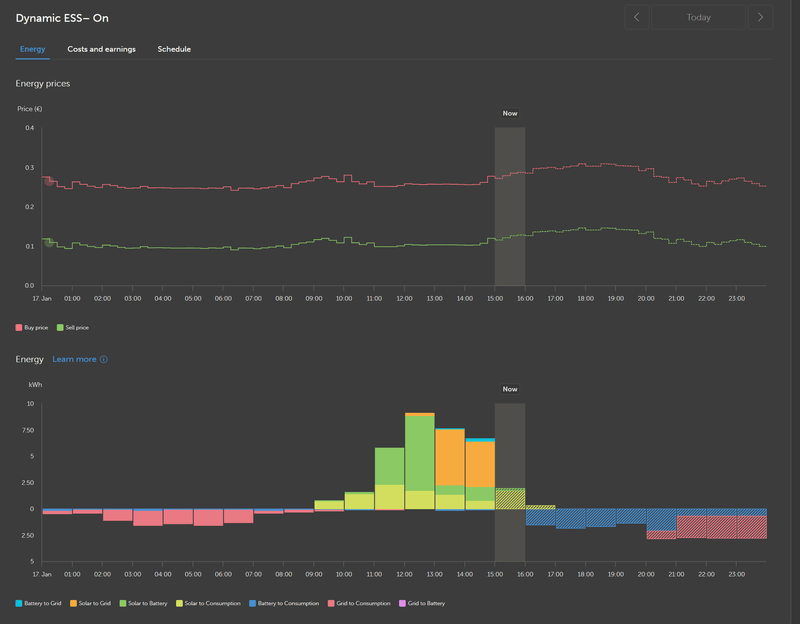The height and width of the screenshot is (624, 800).
Task: Toggle Solar to Consumption legend item
Action: pos(208,603)
